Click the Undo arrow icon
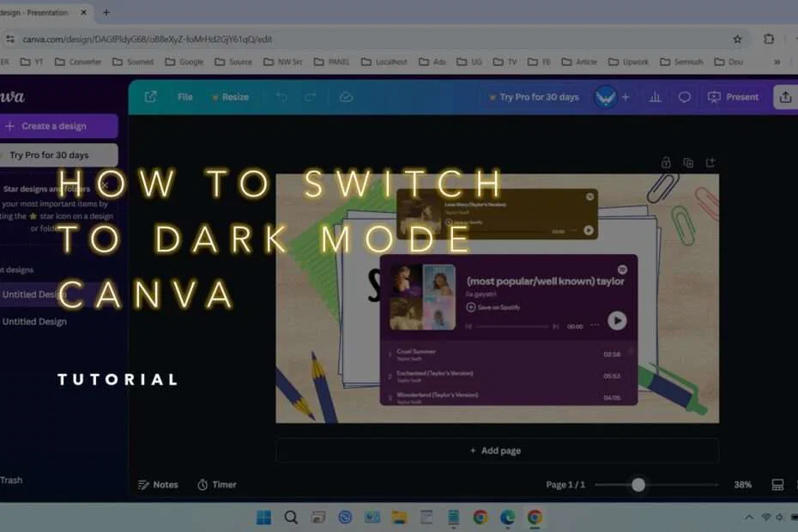 pos(281,97)
